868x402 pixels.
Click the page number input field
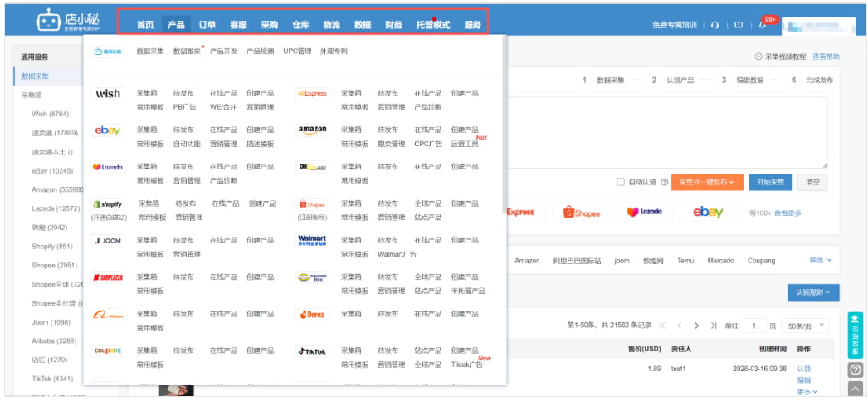coord(753,326)
